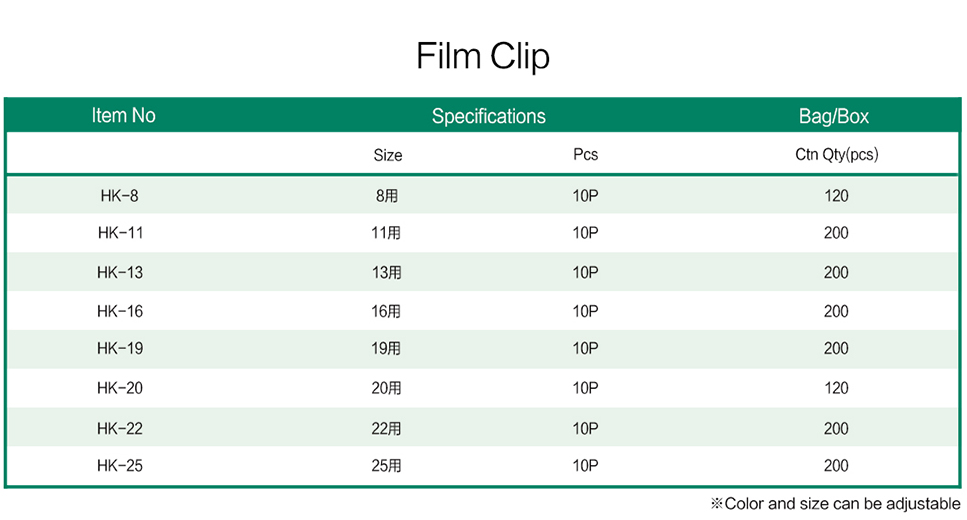Click the Film Clip title
967x520 pixels.
coord(483,56)
